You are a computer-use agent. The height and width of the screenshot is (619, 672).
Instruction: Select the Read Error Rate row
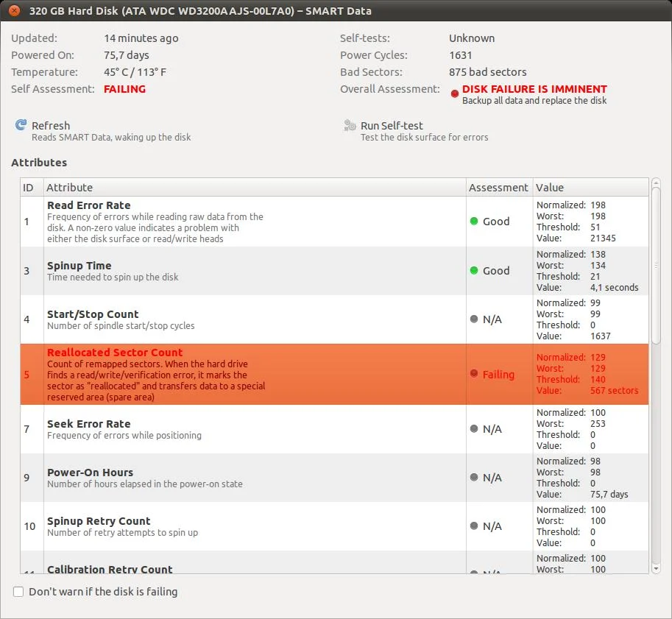[x=334, y=222]
